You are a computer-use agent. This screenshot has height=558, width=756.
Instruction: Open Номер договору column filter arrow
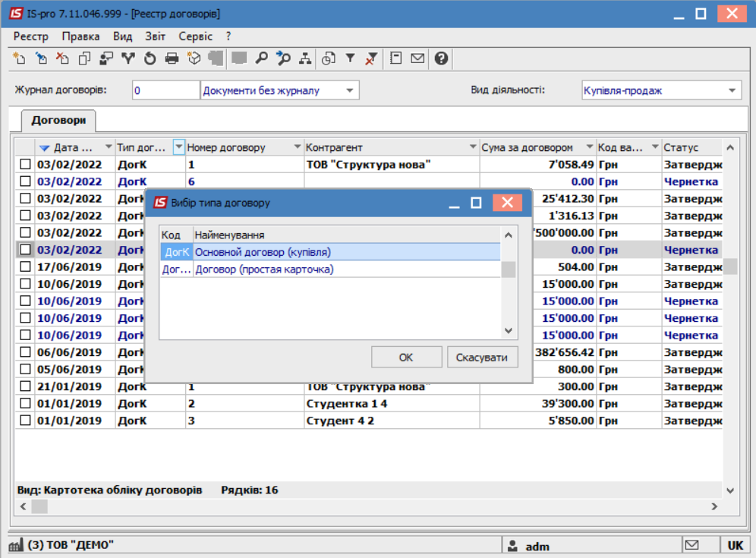[298, 147]
